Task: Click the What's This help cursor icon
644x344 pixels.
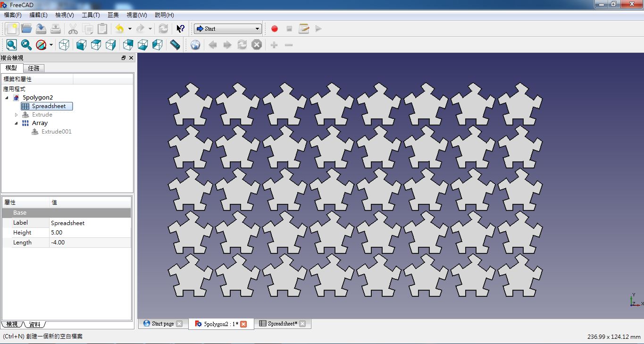Action: 180,29
